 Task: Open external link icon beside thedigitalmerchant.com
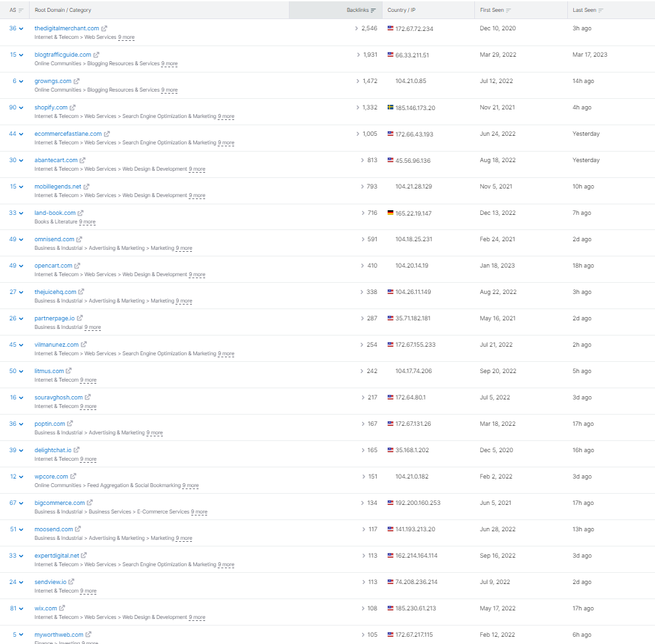point(104,28)
